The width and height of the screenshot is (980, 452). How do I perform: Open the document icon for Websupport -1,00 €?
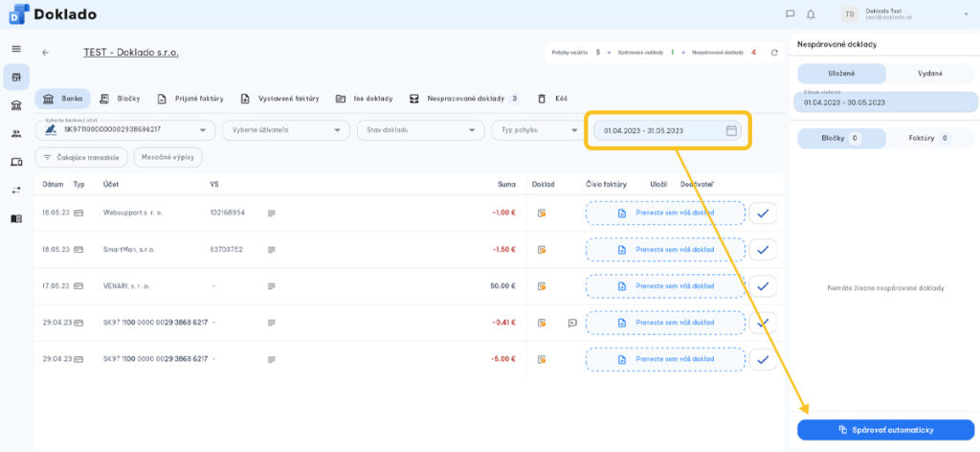(x=542, y=214)
